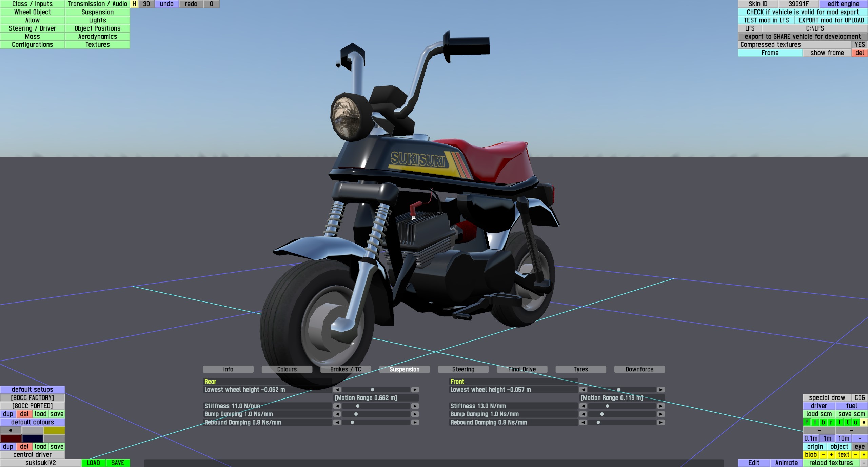Select the yellow default colour swatch
Viewport: 868px width, 467px height.
[x=54, y=430]
